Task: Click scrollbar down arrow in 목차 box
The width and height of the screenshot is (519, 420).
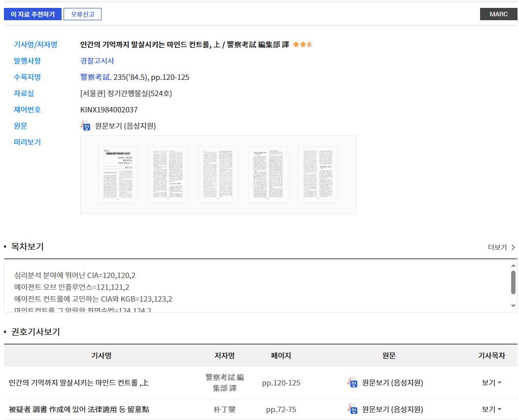Action: (513, 306)
